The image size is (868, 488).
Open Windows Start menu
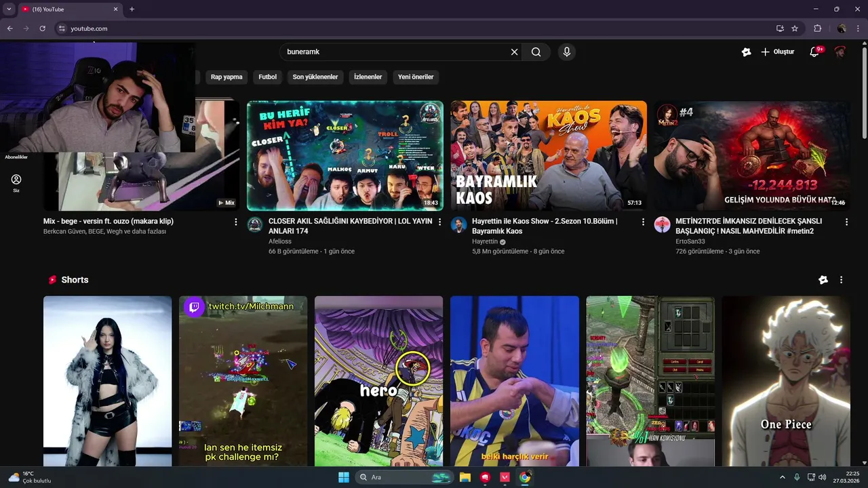tap(344, 477)
